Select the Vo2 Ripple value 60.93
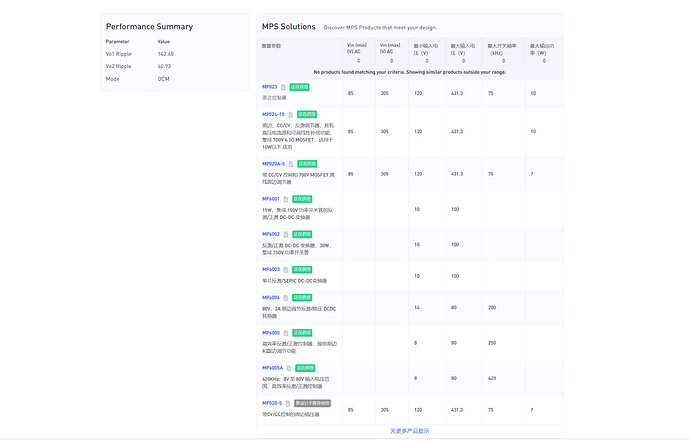 [165, 66]
